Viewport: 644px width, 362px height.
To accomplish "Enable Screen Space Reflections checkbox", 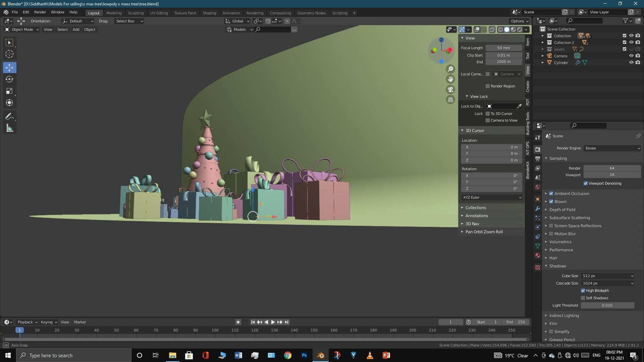I will (551, 226).
